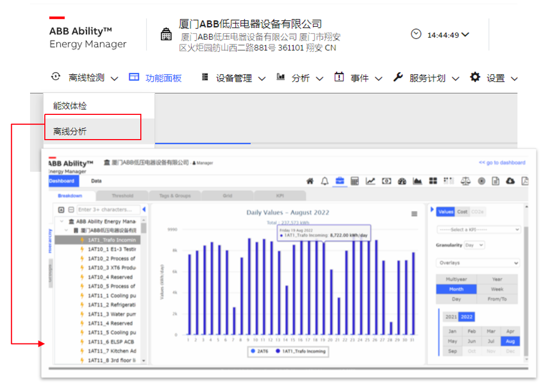Select 离线分析 from the dropdown menu

coord(70,131)
